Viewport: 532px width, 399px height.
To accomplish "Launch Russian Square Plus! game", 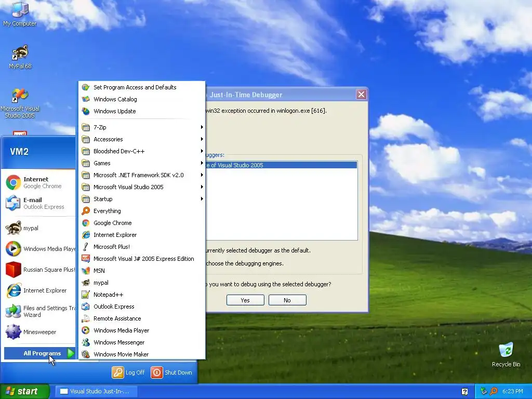I will [40, 270].
